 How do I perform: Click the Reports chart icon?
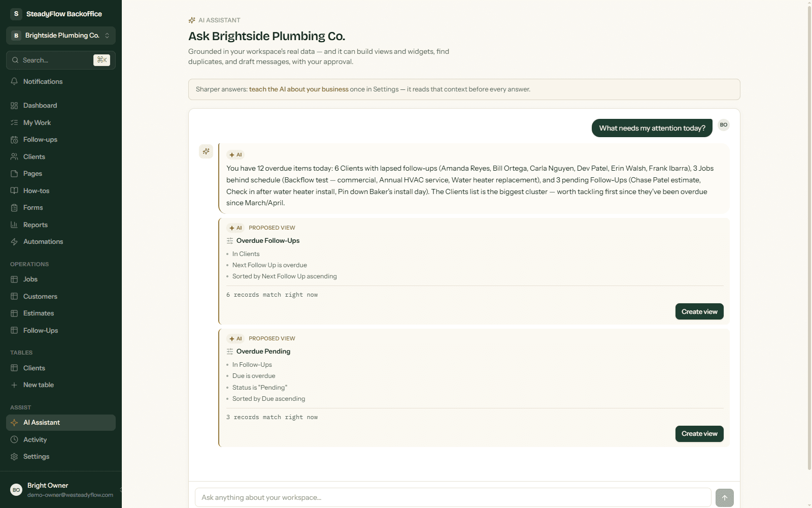click(x=14, y=225)
